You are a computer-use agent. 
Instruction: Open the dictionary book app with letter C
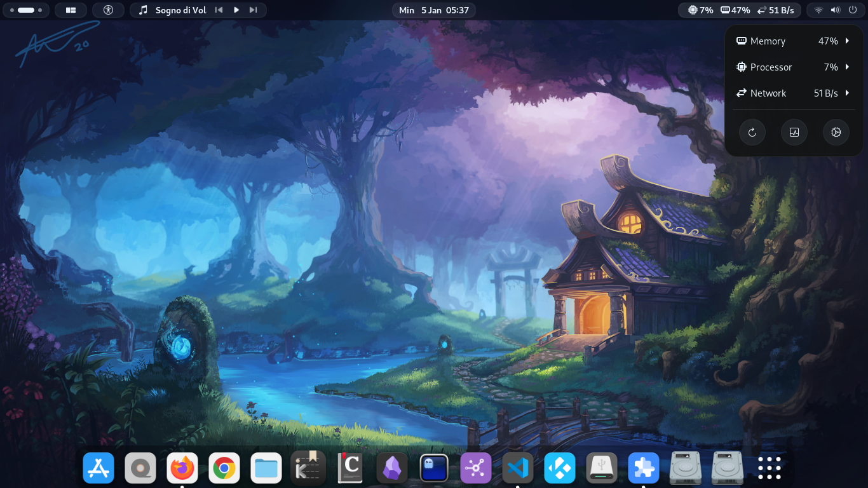[x=350, y=468]
